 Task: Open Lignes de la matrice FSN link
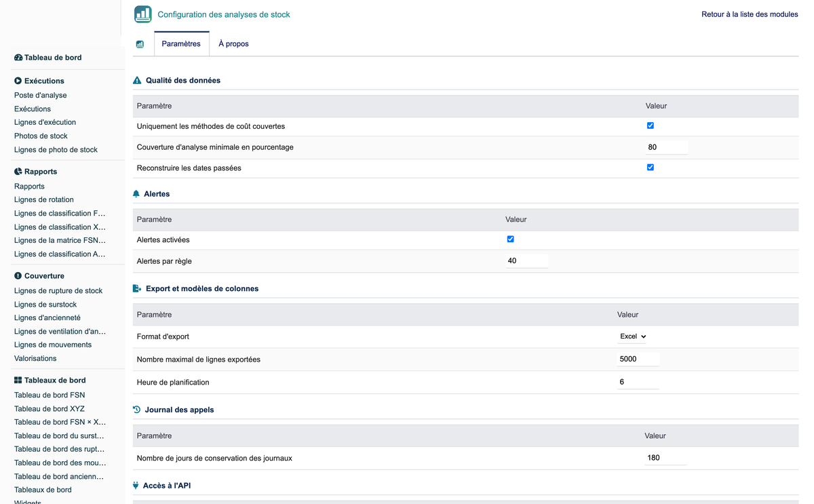coord(60,241)
